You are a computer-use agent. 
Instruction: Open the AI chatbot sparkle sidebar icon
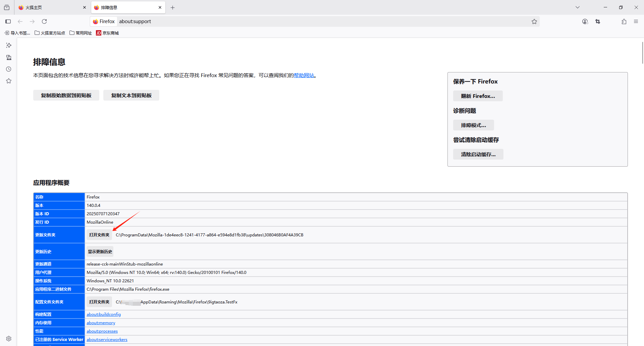(x=9, y=45)
